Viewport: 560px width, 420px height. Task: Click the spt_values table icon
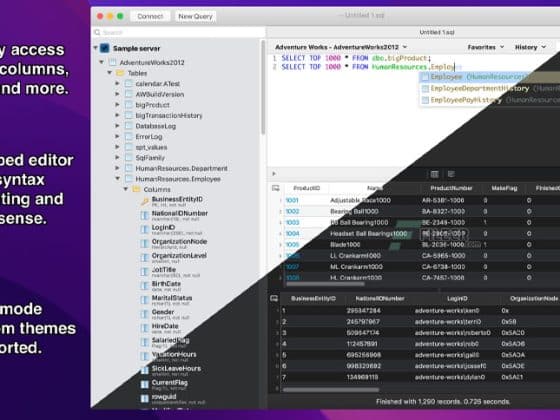click(129, 147)
